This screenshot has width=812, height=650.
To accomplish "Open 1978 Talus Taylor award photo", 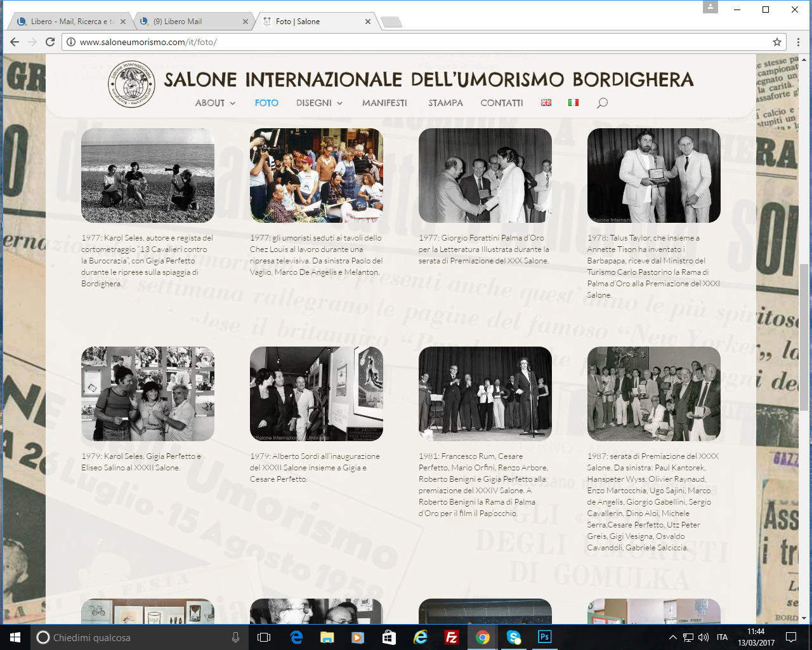I will coord(654,175).
